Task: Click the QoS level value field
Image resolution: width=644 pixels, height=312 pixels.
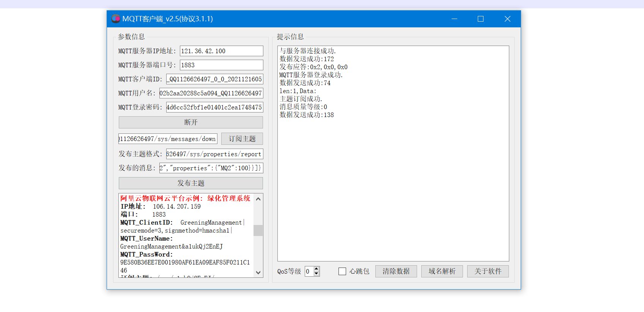Action: [309, 271]
